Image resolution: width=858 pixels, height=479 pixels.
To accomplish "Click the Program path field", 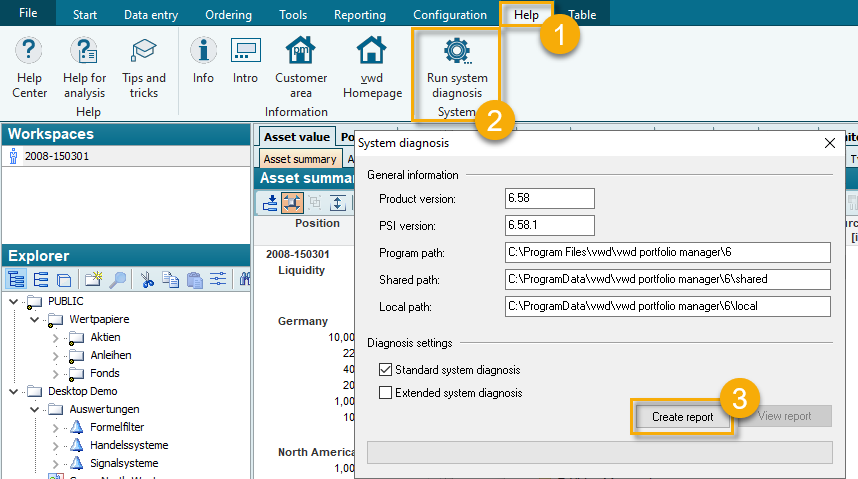I will [668, 251].
